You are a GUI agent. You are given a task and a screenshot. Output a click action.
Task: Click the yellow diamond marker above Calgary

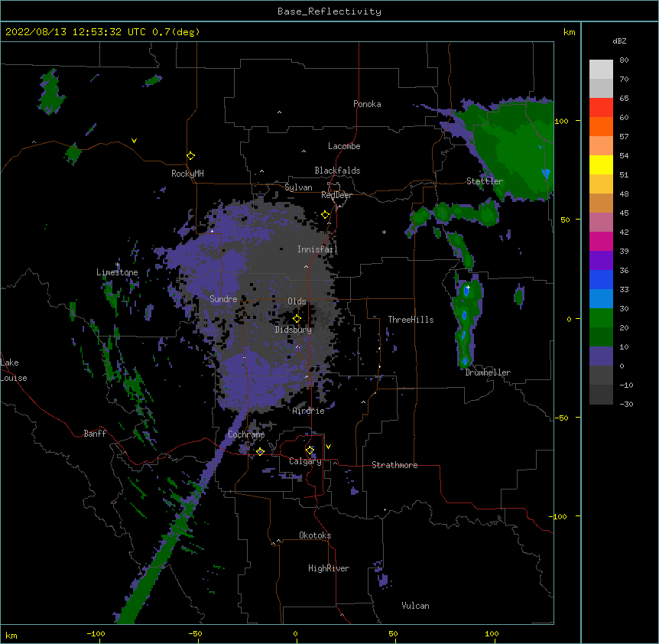tap(310, 450)
